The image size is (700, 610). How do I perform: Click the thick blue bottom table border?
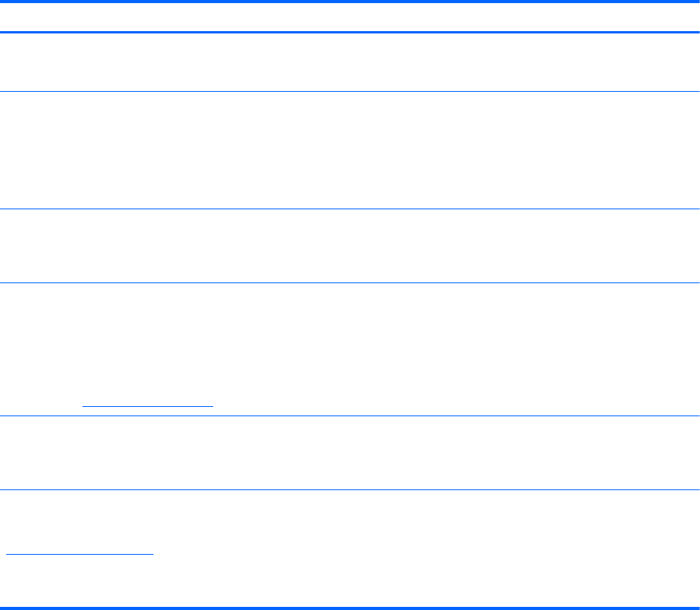click(x=350, y=606)
